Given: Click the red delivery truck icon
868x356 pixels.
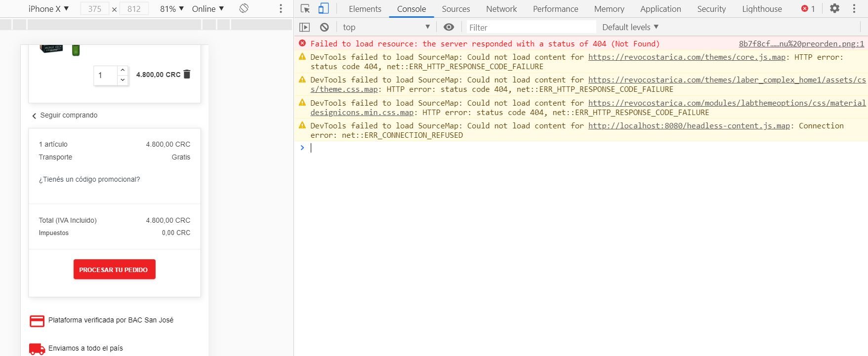Looking at the screenshot, I should click(x=37, y=349).
